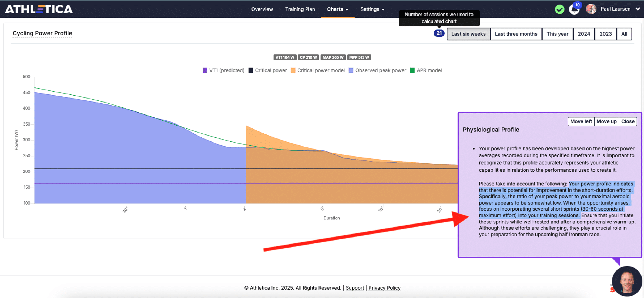Click Paul Laursen's profile avatar
The image size is (644, 298).
click(591, 9)
